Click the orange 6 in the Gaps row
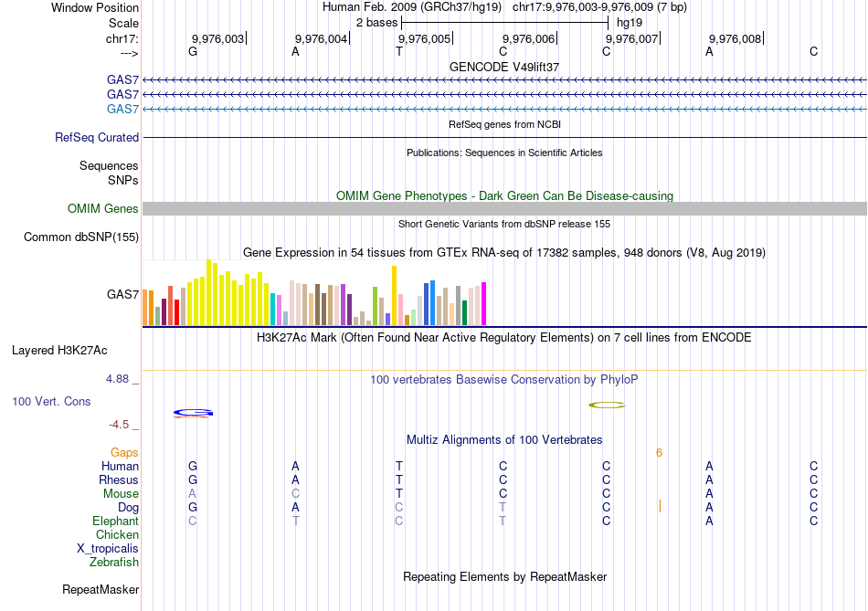This screenshot has height=611, width=868. pos(659,453)
